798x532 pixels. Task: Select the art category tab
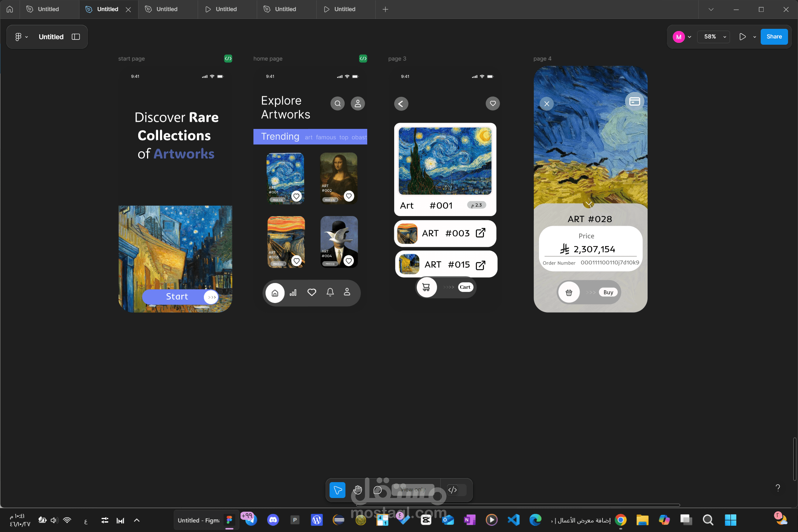click(308, 137)
